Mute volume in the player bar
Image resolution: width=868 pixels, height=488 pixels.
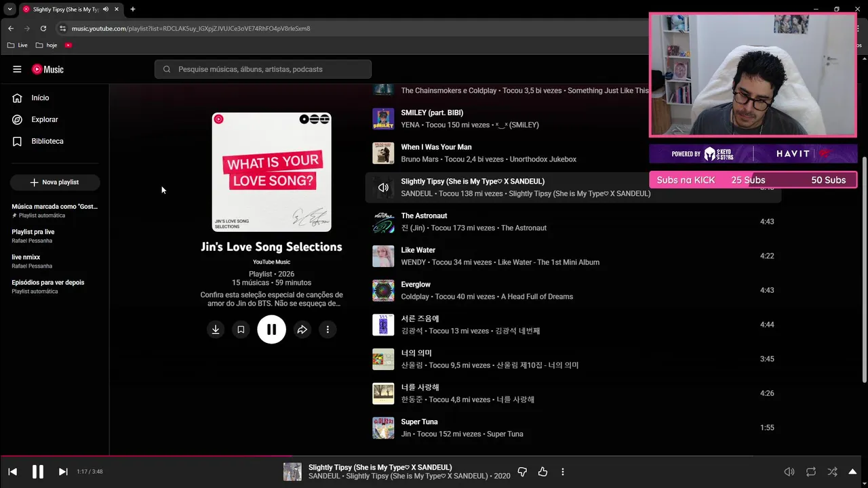point(789,472)
